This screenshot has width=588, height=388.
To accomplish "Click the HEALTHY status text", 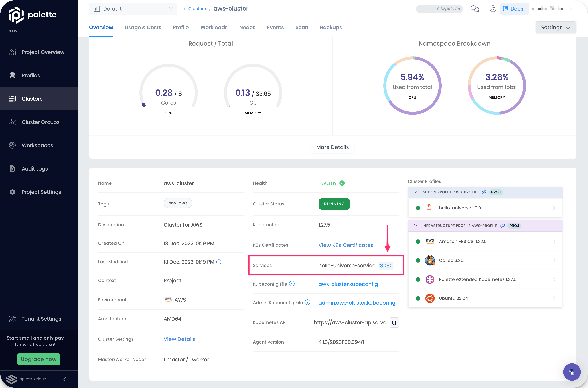I will 327,183.
